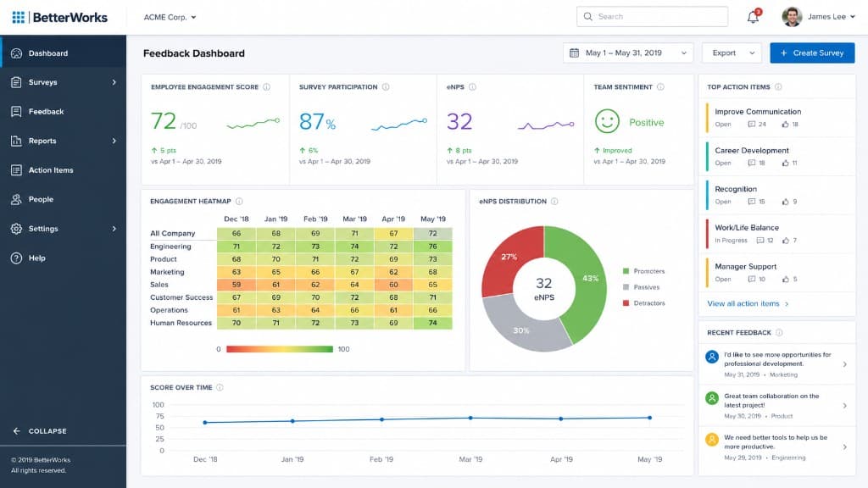The height and width of the screenshot is (488, 868).
Task: Click the gray Passives legend swatch
Action: tap(626, 287)
